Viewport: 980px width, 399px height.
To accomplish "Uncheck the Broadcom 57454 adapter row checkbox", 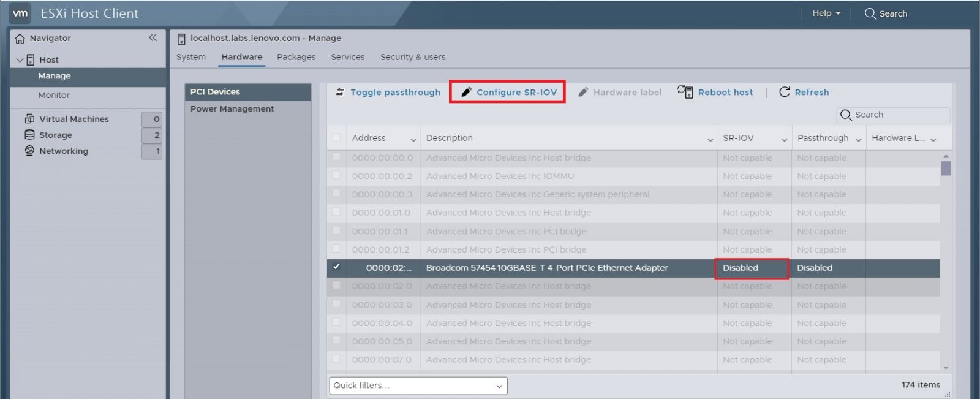I will 336,267.
